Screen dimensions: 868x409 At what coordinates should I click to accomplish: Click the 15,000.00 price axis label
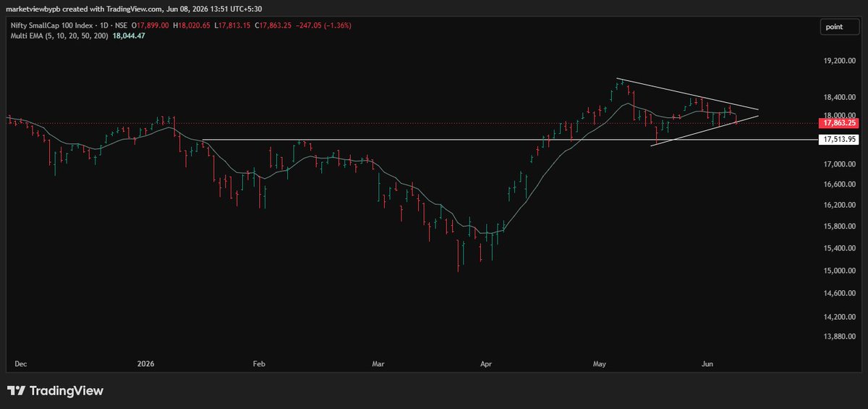(x=841, y=271)
